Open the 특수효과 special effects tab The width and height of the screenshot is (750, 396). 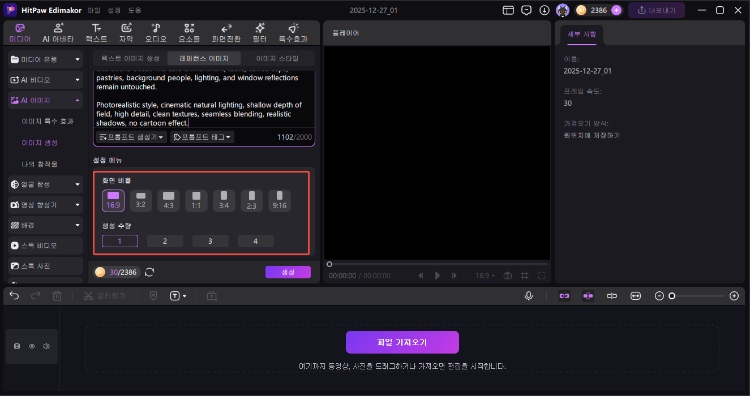pyautogui.click(x=293, y=33)
